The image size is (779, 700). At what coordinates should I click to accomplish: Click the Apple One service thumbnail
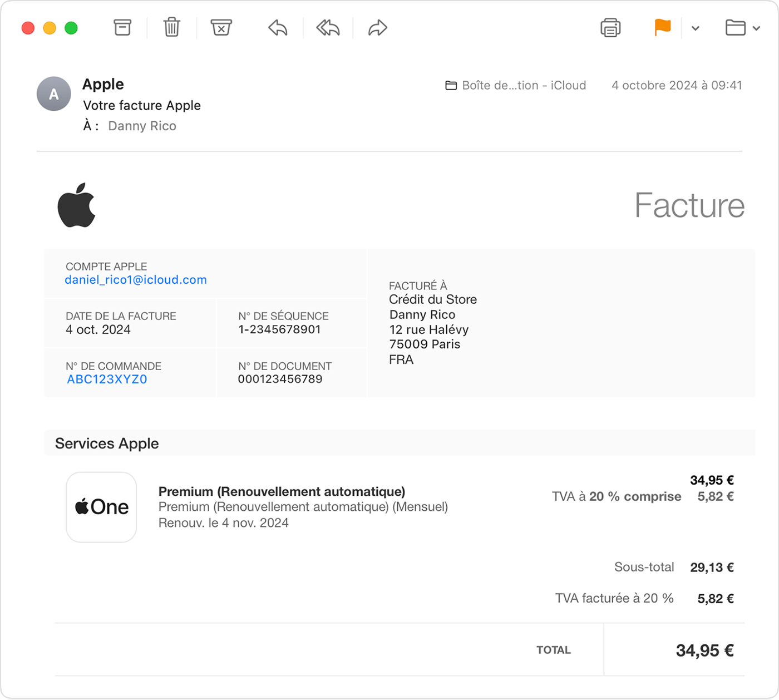(x=101, y=507)
